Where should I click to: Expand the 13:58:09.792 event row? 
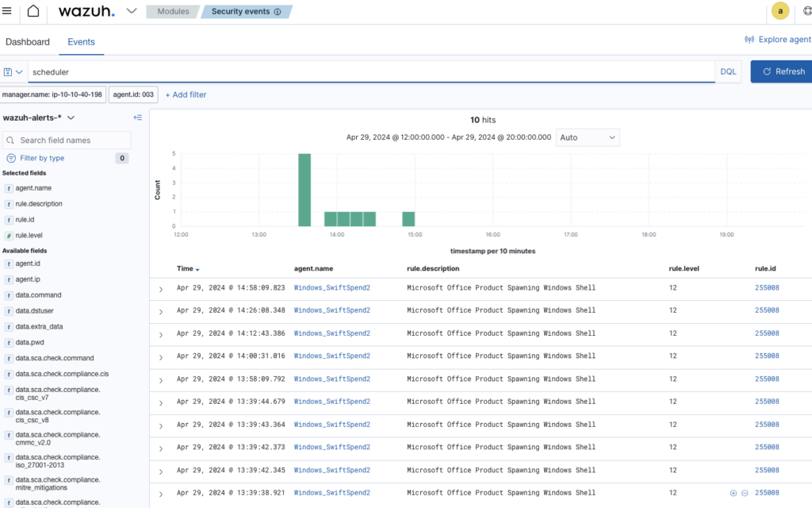coord(161,380)
